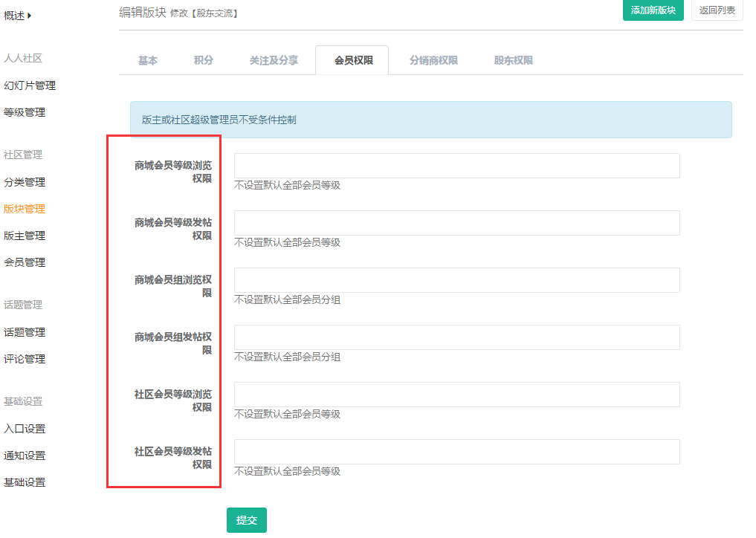Submit the form with 提交 button

pos(246,520)
